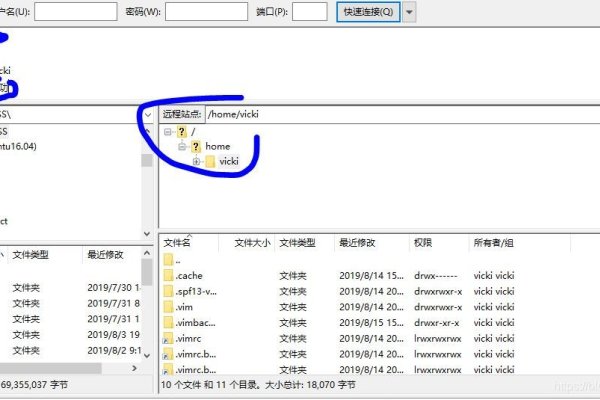Collapse the home node in remote tree
Viewport: 600px width, 400px height.
point(182,147)
